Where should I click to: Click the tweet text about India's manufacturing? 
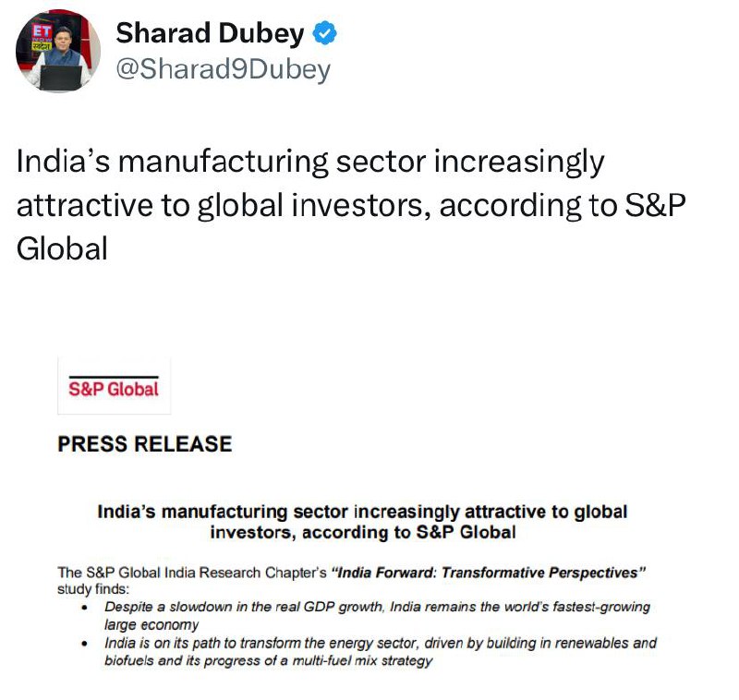(x=351, y=204)
